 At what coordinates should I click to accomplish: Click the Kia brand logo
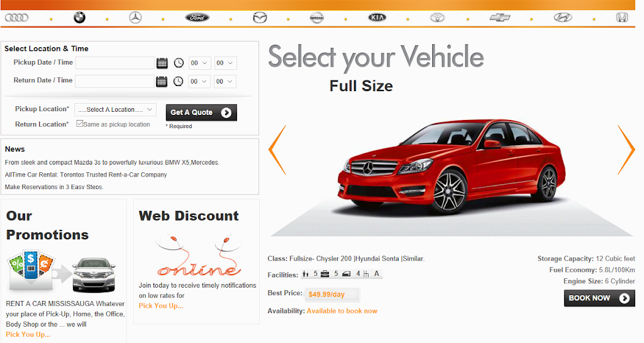[x=377, y=18]
